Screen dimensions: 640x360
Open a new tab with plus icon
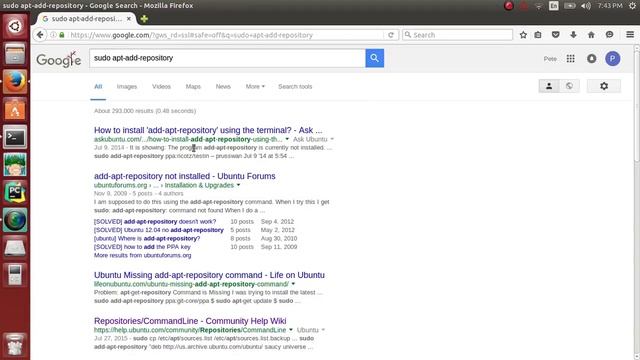tap(144, 19)
